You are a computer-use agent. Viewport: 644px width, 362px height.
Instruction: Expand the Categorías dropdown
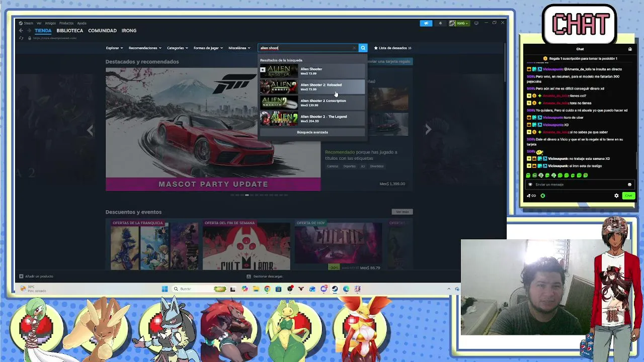tap(178, 48)
